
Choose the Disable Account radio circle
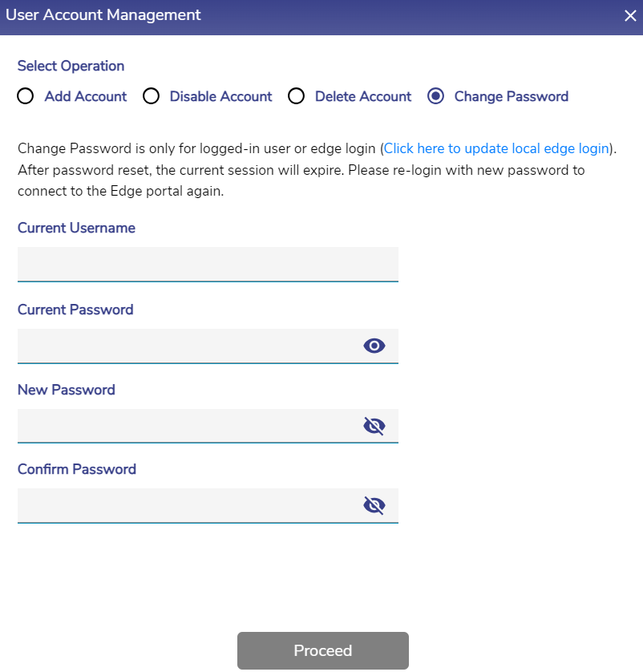[151, 97]
